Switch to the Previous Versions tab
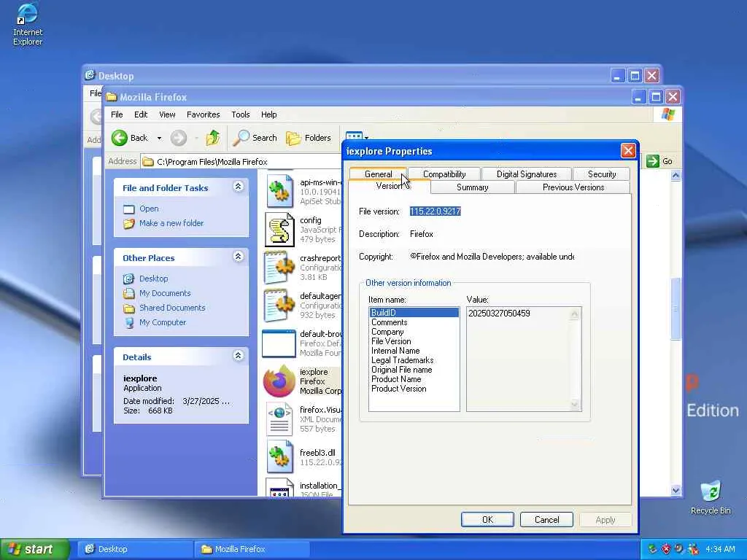This screenshot has height=560, width=747. click(x=573, y=187)
